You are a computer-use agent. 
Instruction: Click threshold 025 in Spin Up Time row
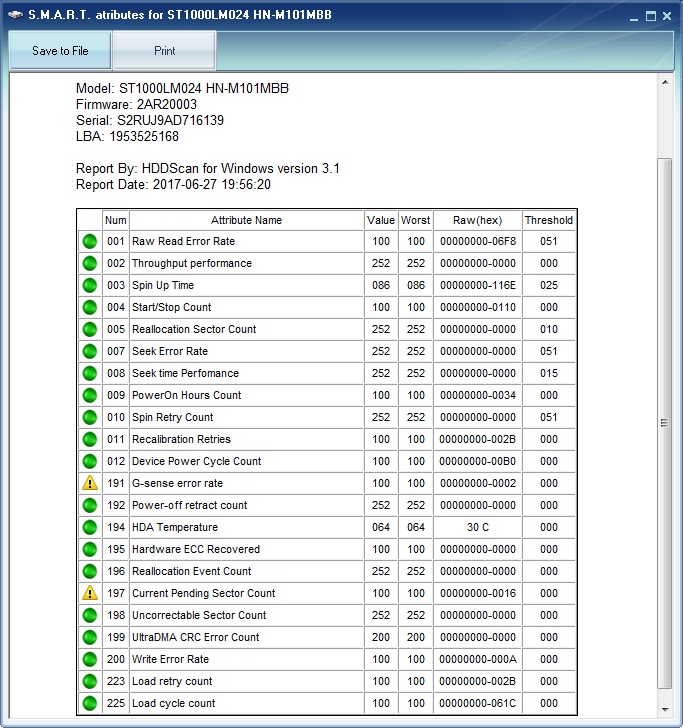(549, 285)
